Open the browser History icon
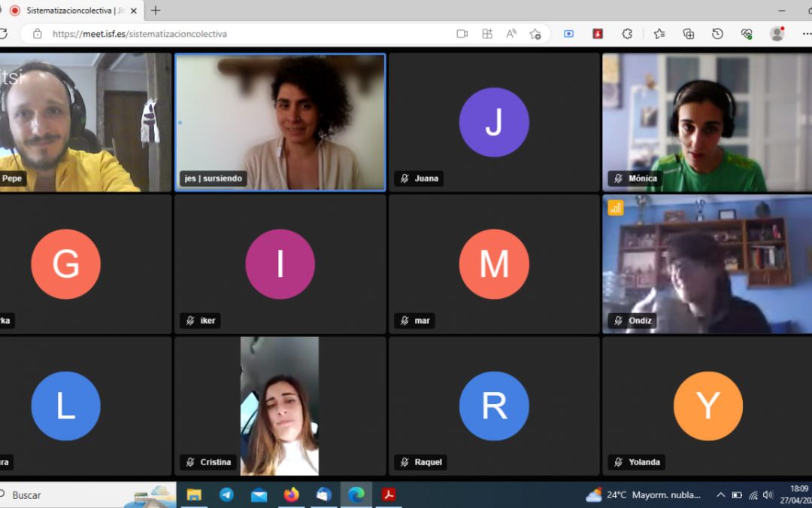Screen dimensions: 812x508 pos(717,34)
